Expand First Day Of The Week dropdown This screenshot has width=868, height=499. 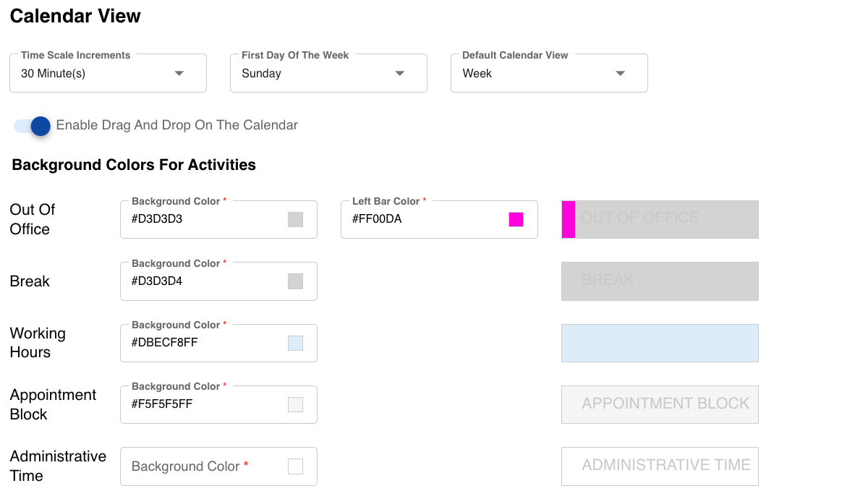pos(328,73)
